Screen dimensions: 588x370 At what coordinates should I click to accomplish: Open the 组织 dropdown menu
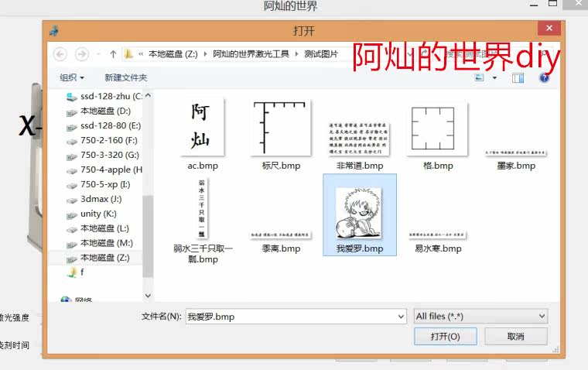pos(72,77)
